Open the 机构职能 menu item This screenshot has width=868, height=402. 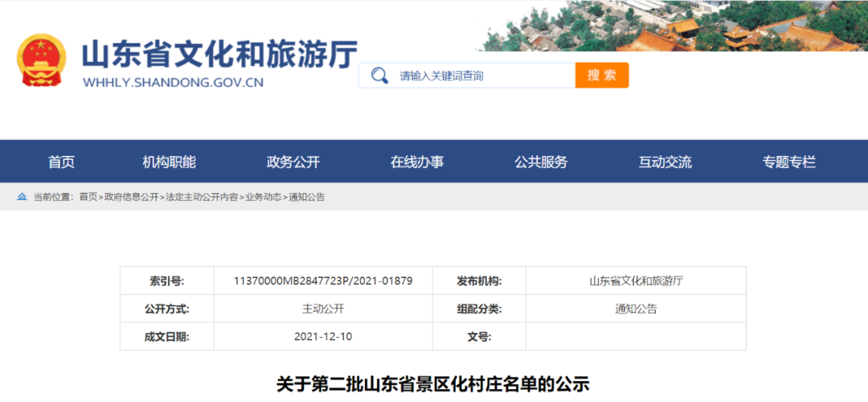[169, 162]
